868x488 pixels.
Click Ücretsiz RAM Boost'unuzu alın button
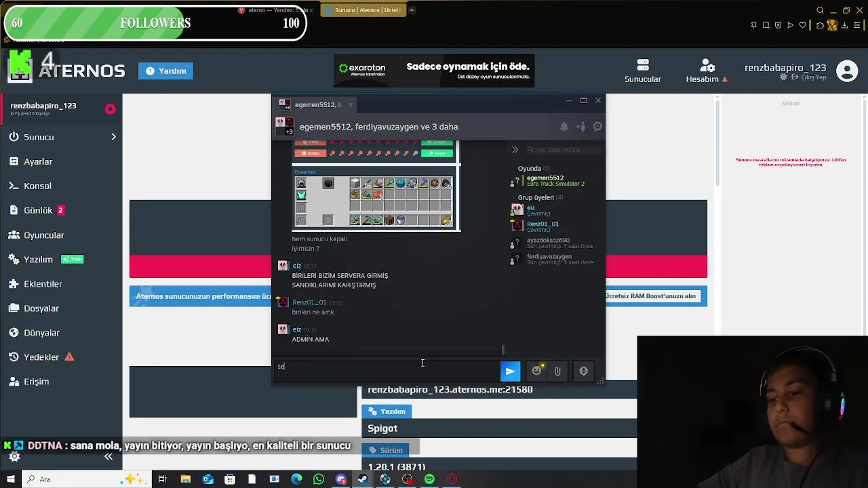650,296
